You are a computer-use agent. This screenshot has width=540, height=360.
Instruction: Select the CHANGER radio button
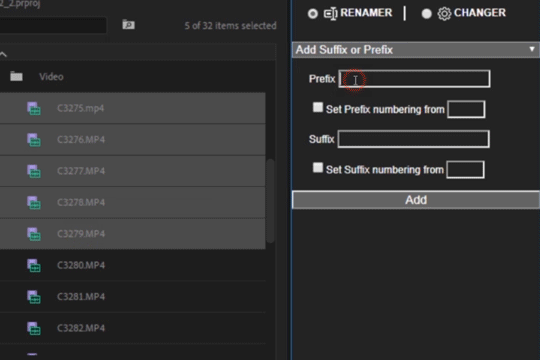pos(426,14)
